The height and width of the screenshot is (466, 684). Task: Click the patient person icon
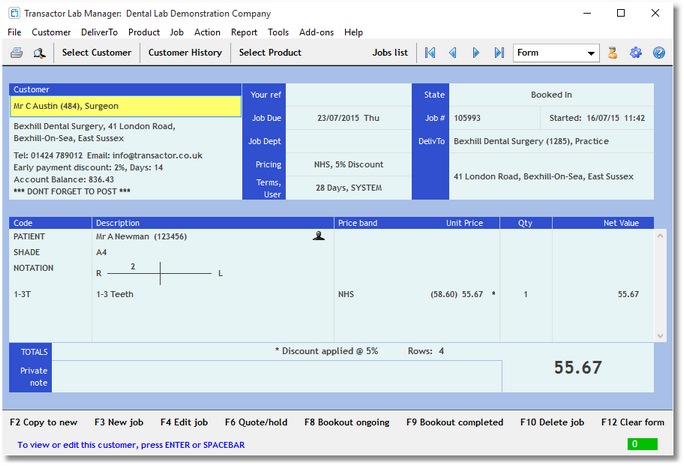tap(319, 236)
